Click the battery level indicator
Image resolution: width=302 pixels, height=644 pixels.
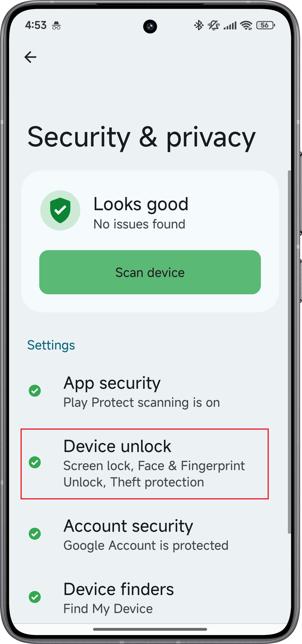[x=266, y=25]
